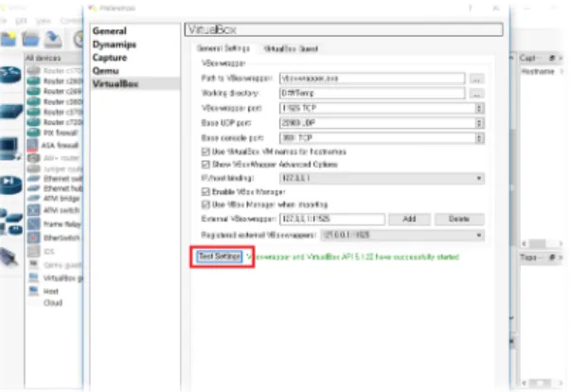Click the Open project folder icon
The height and width of the screenshot is (392, 570).
(30, 39)
